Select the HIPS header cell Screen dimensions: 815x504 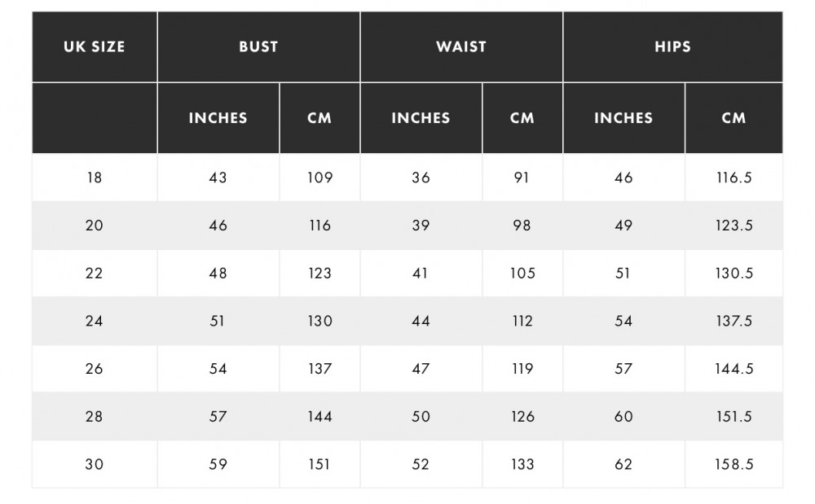[673, 46]
